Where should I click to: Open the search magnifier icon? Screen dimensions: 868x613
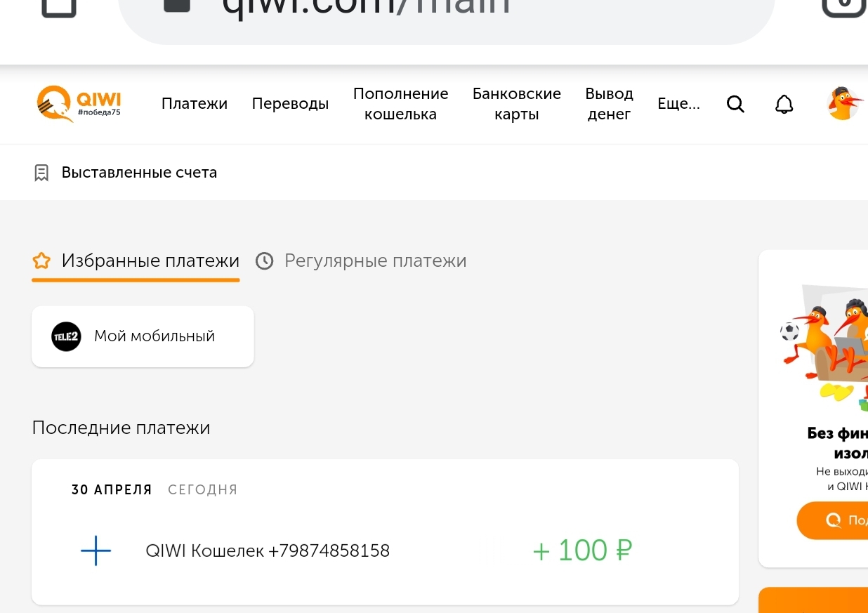pyautogui.click(x=735, y=105)
